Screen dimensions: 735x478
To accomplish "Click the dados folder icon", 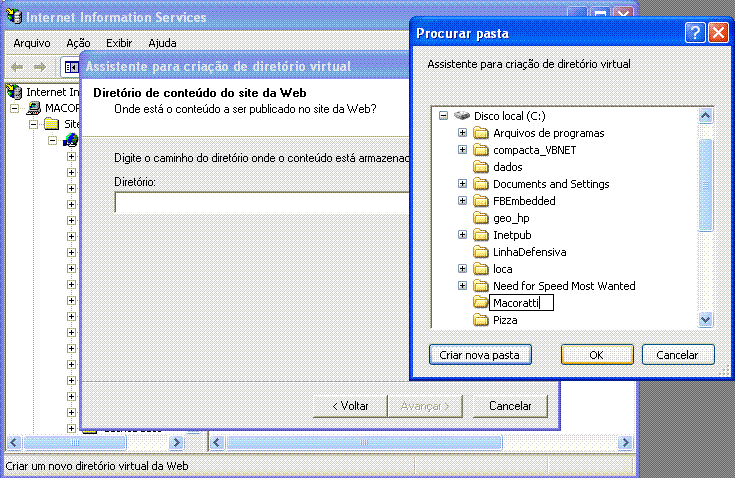I will point(480,167).
